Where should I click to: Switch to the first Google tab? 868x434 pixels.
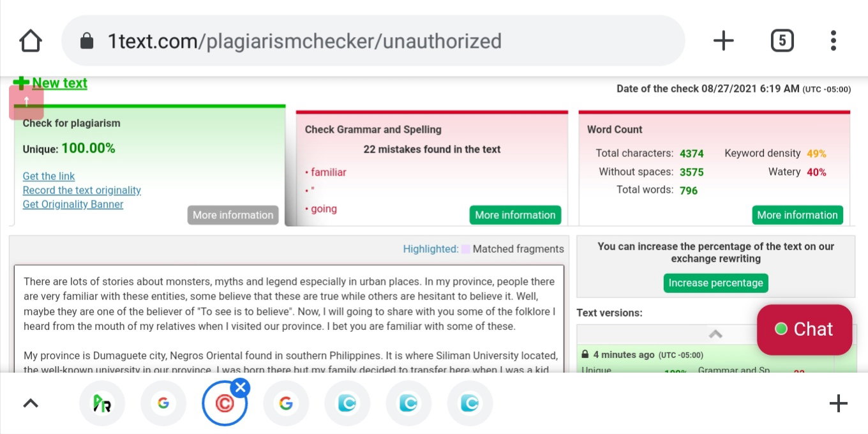point(163,403)
